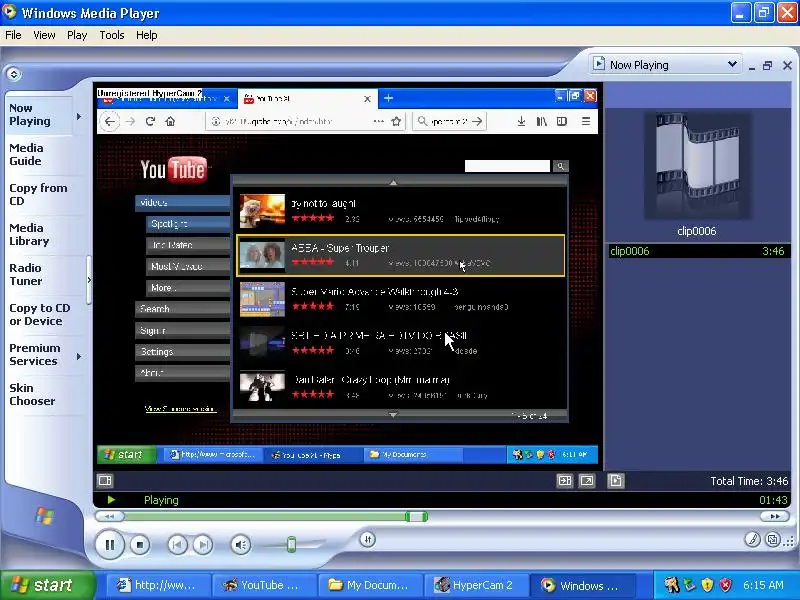
Task: Open the Media Guide
Action: [x=26, y=155]
